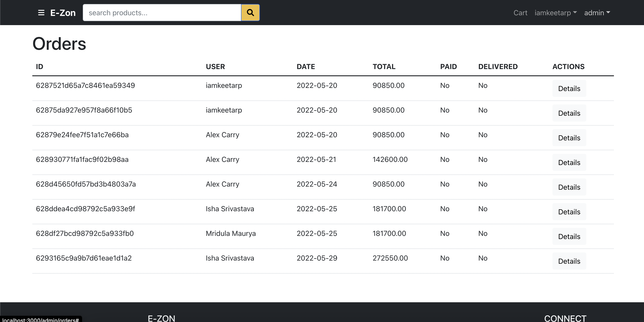The width and height of the screenshot is (644, 322).
Task: Open details for order 628ddea4cd98792c5a933e9f
Action: [x=569, y=212]
